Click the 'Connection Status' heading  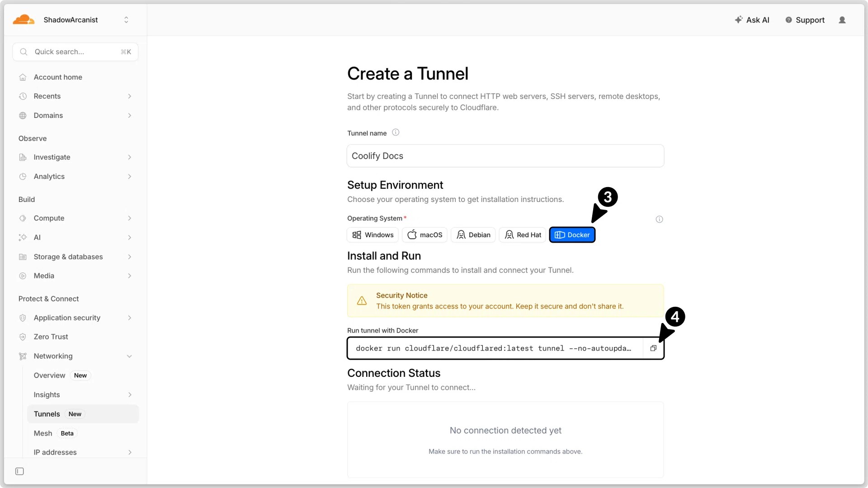[x=394, y=373]
